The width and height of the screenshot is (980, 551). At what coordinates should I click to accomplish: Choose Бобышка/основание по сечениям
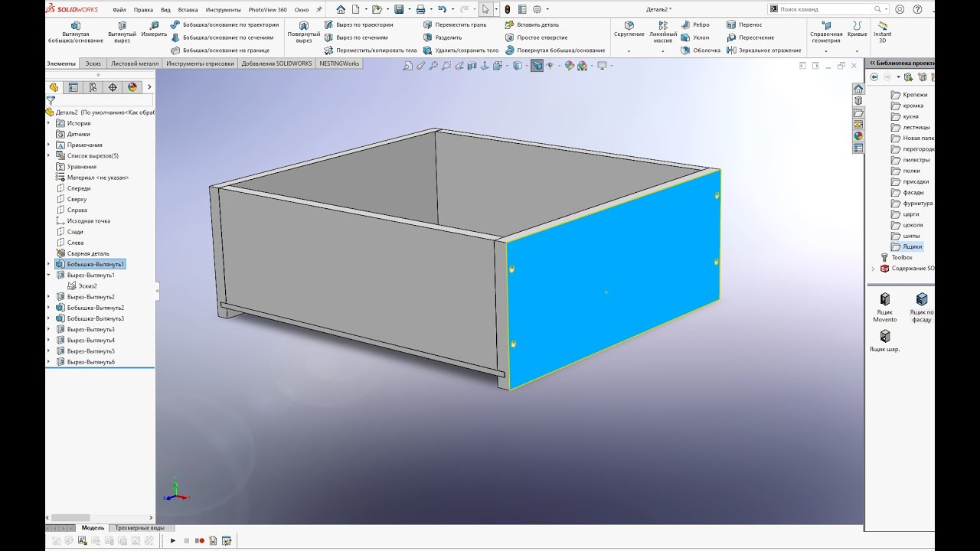pos(220,37)
